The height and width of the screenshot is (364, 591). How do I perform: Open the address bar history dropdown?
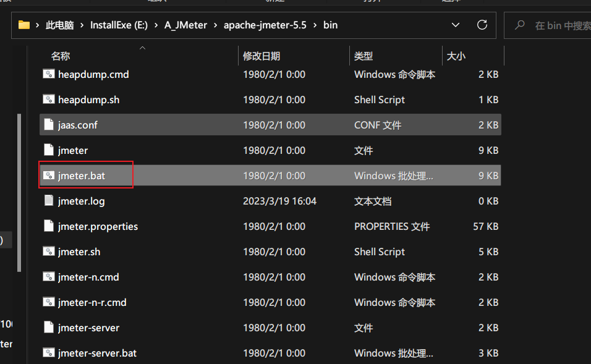click(456, 25)
